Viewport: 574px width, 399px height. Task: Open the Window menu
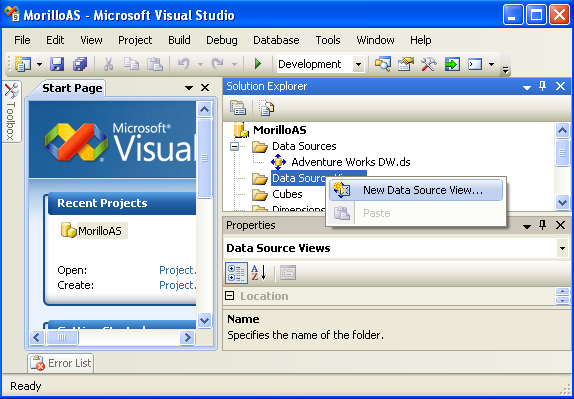(x=375, y=40)
